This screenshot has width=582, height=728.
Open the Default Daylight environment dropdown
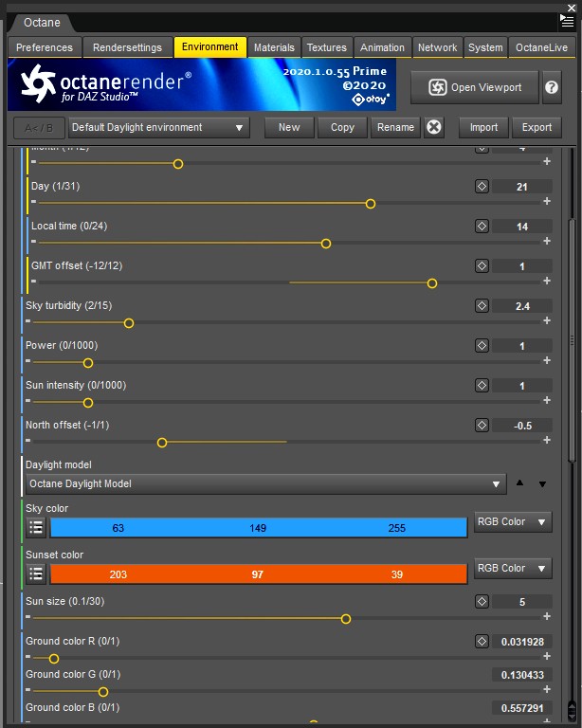[158, 128]
